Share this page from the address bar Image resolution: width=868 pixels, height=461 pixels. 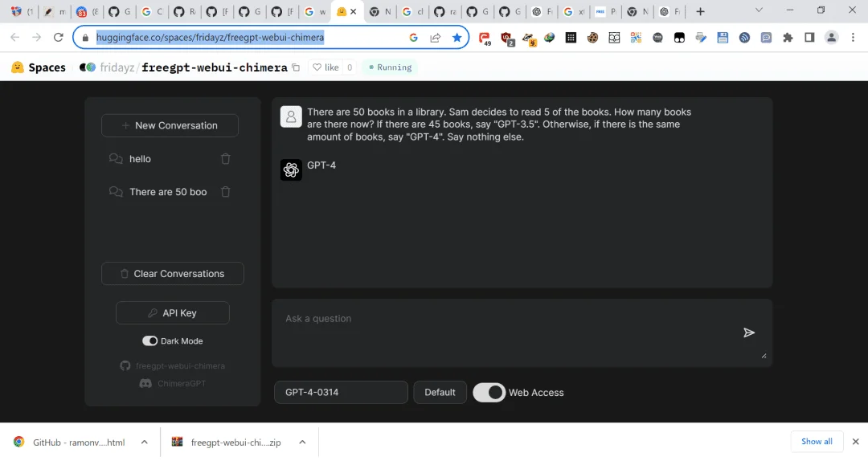click(435, 37)
